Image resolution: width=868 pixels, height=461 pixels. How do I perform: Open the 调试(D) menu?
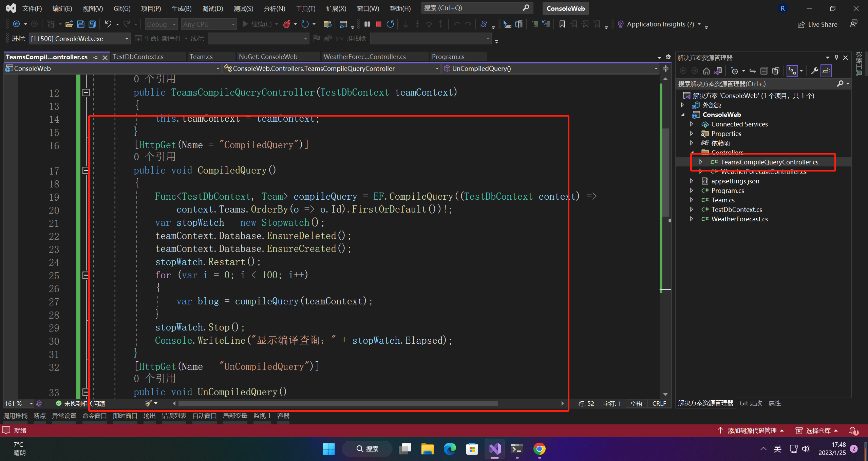click(x=212, y=8)
